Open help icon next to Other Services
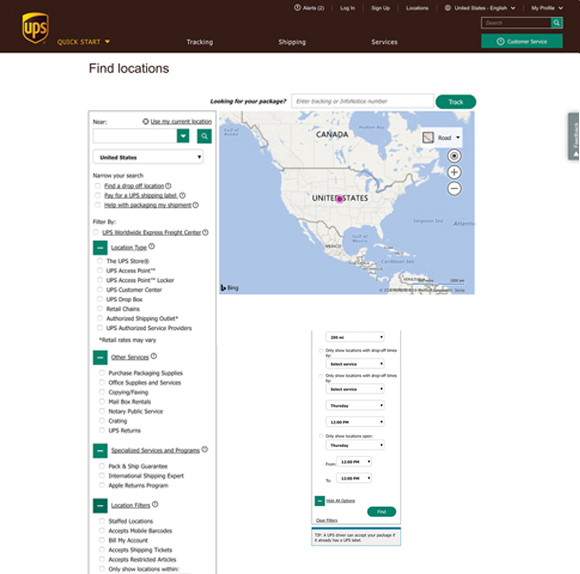580x574 pixels. pos(154,356)
